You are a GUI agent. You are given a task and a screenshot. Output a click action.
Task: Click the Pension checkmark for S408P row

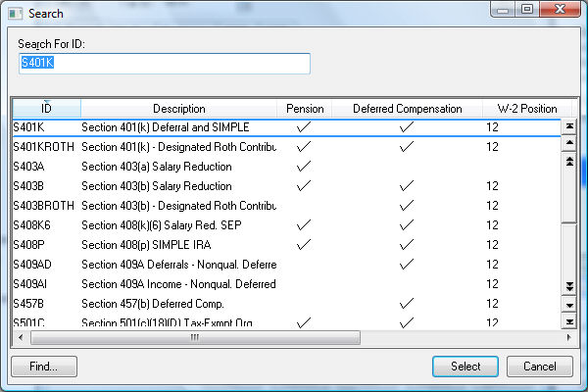(x=304, y=245)
